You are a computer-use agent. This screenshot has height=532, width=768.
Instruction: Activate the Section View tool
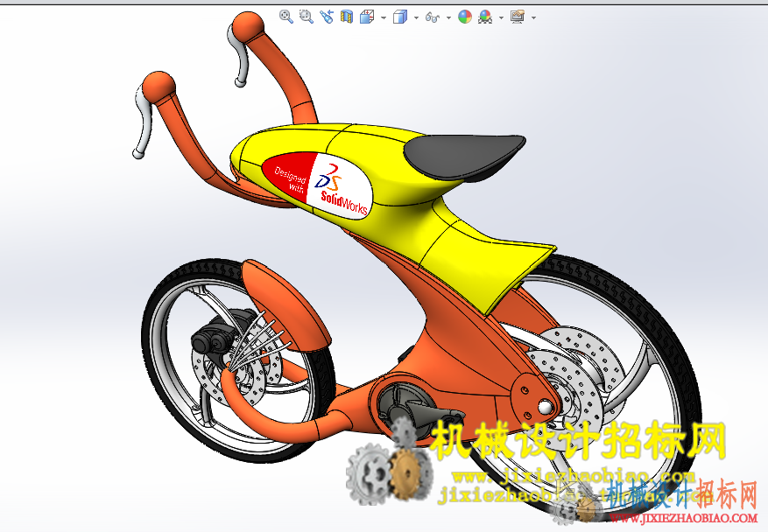pos(347,17)
